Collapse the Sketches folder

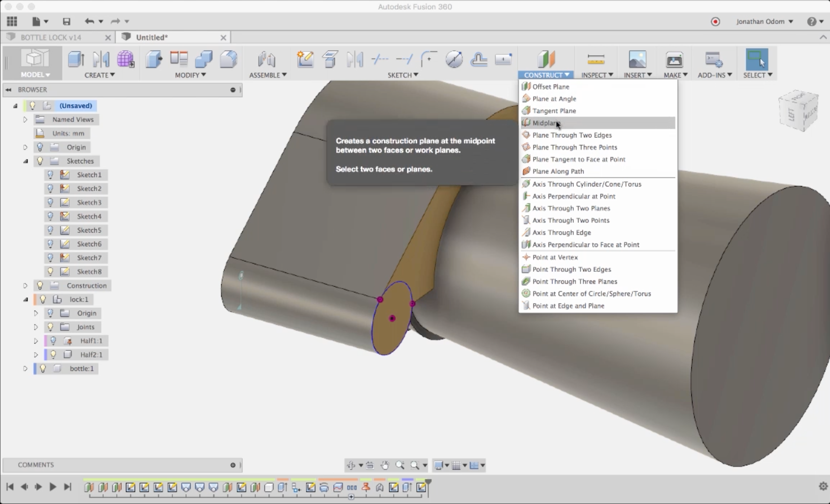point(25,161)
